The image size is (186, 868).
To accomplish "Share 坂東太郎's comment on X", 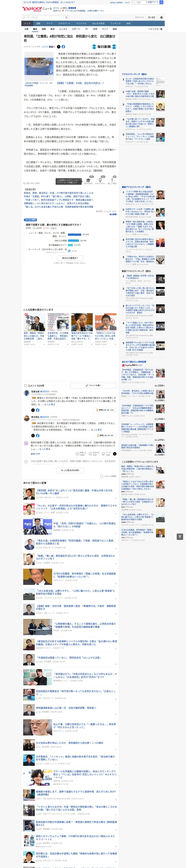I will click(33, 410).
